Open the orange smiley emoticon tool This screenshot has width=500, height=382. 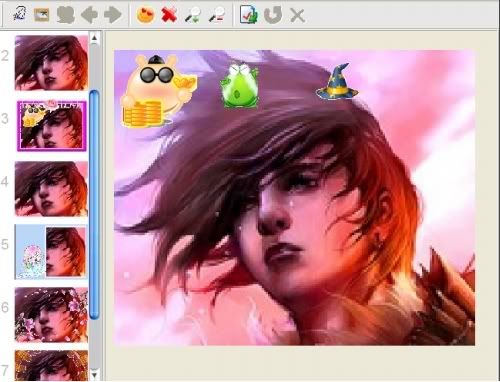click(146, 15)
